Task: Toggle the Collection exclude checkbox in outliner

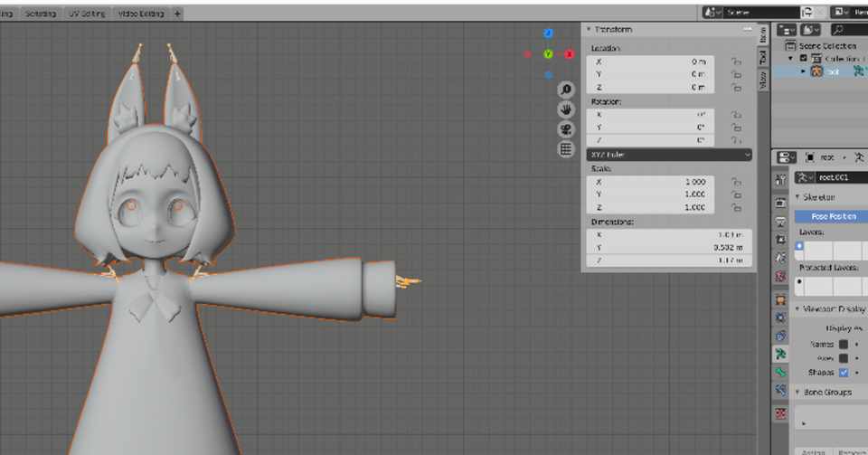Action: pos(803,58)
